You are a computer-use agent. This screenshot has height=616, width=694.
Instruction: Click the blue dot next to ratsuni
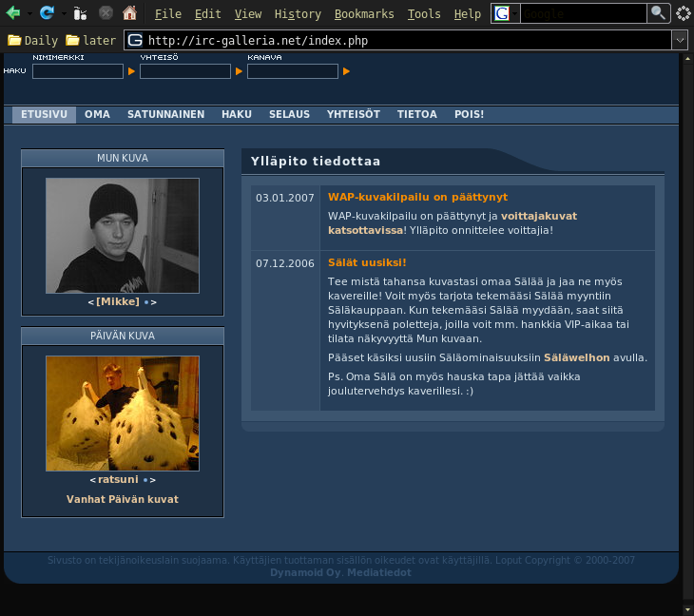145,480
